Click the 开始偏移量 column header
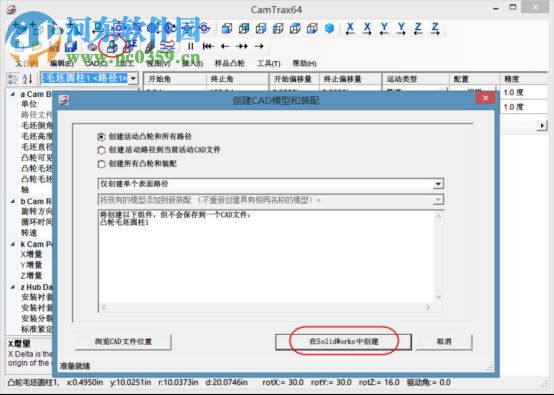 (x=294, y=79)
